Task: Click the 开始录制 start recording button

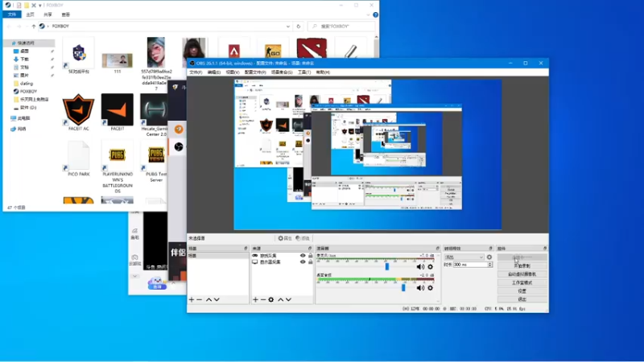Action: coord(522,266)
